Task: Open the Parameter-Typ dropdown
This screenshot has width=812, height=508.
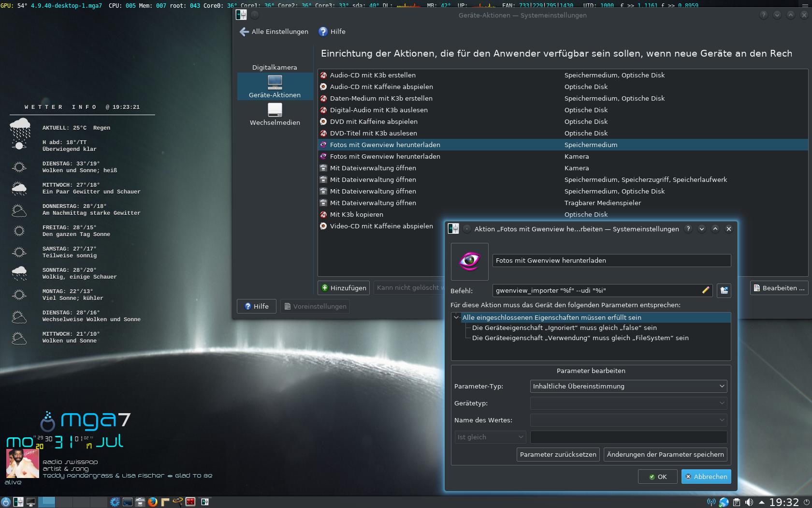Action: [x=628, y=386]
